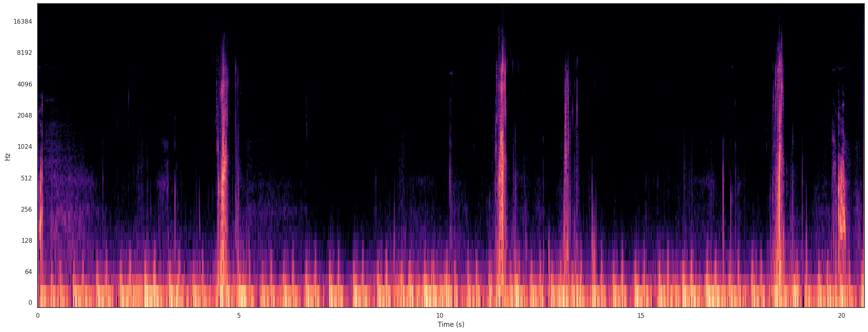
Task: Click the 256 Hz axis label
Action: coord(26,209)
